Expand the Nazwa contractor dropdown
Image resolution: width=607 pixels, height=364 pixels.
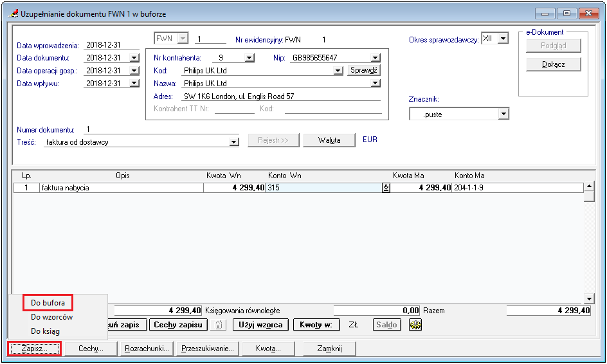375,83
